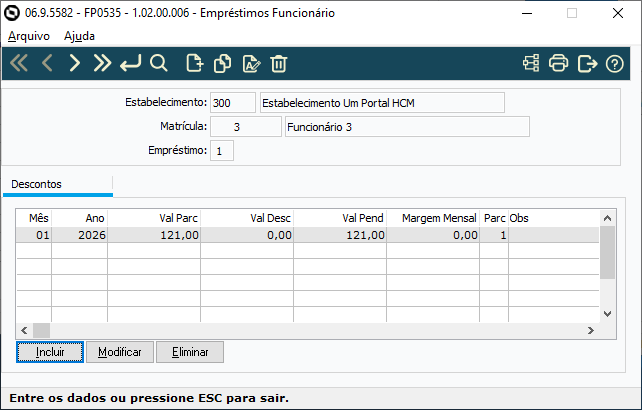Image resolution: width=642 pixels, height=410 pixels.
Task: Click the Funcionário 3 name field
Action: tap(407, 127)
